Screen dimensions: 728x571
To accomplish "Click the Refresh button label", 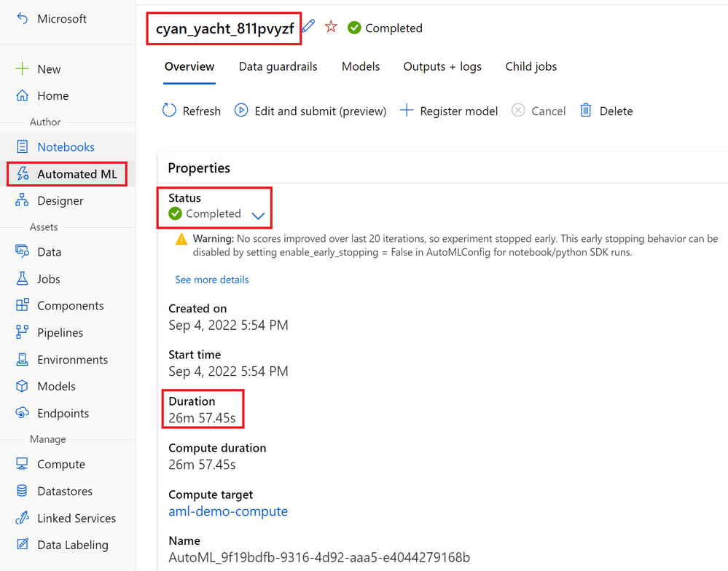I will 202,111.
